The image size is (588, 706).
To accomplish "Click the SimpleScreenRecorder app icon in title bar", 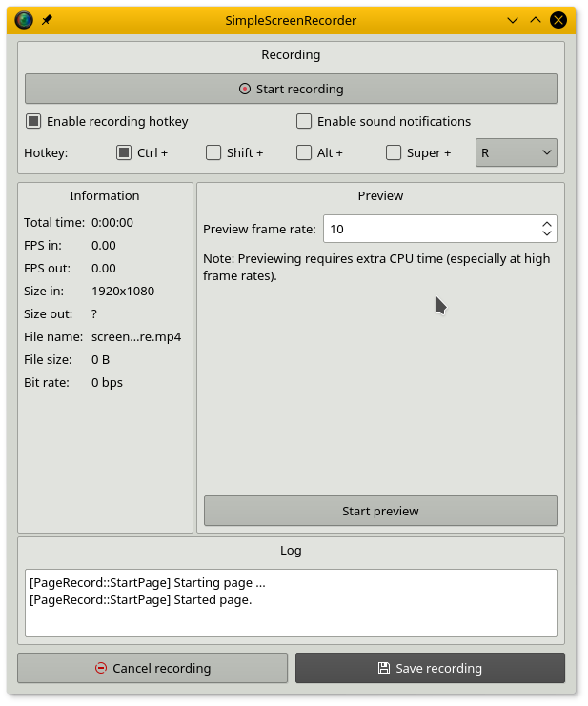I will (24, 19).
